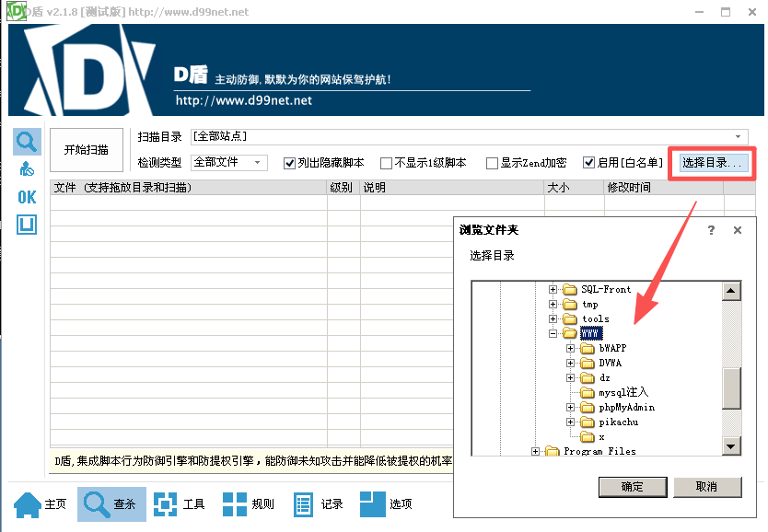Close the 浏览文件夹 dialog

pos(737,229)
